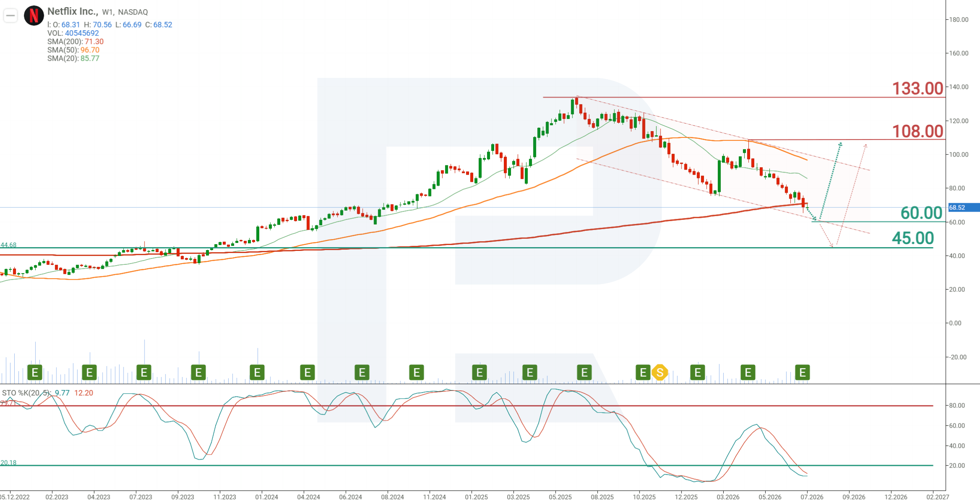This screenshot has height=501, width=980.
Task: Open the April 2025 earnings E marker
Action: coord(530,372)
